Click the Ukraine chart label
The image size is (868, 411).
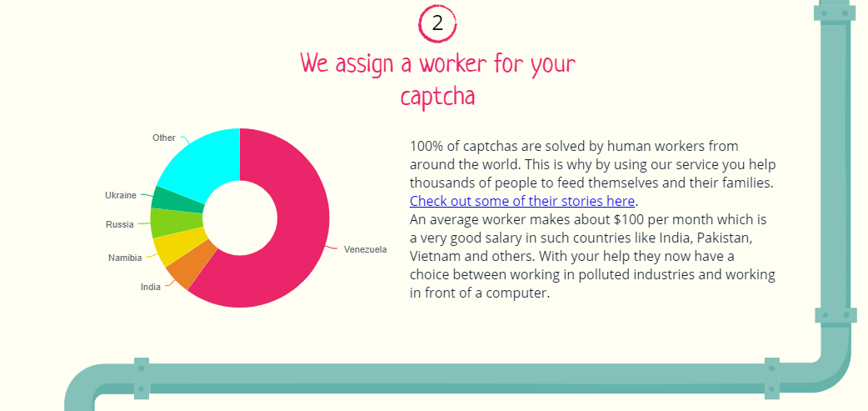point(121,195)
